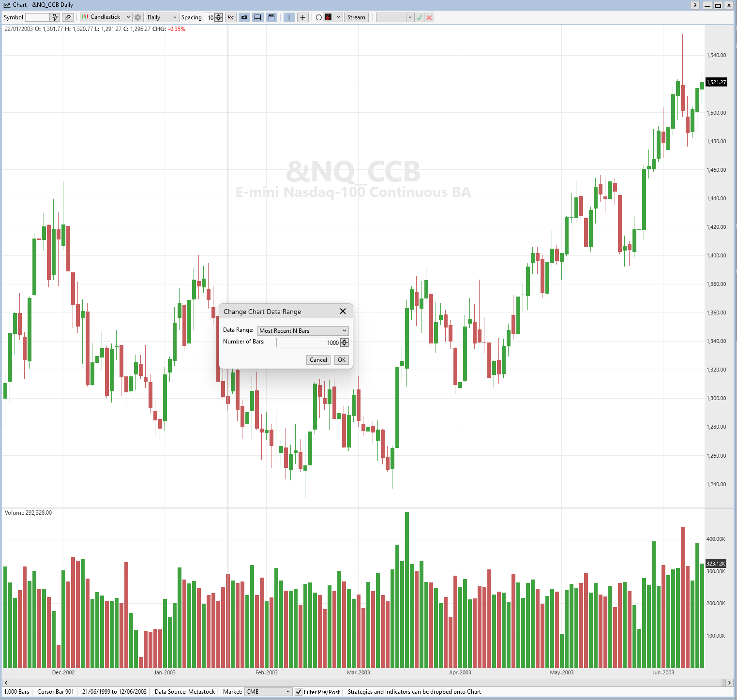
Task: Open chart style settings gear
Action: click(138, 17)
